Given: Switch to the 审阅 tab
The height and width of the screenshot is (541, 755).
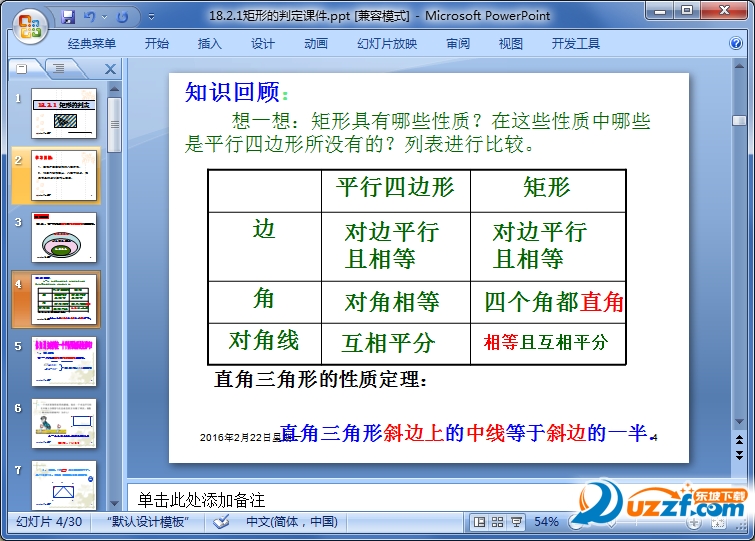Looking at the screenshot, I should (x=457, y=44).
